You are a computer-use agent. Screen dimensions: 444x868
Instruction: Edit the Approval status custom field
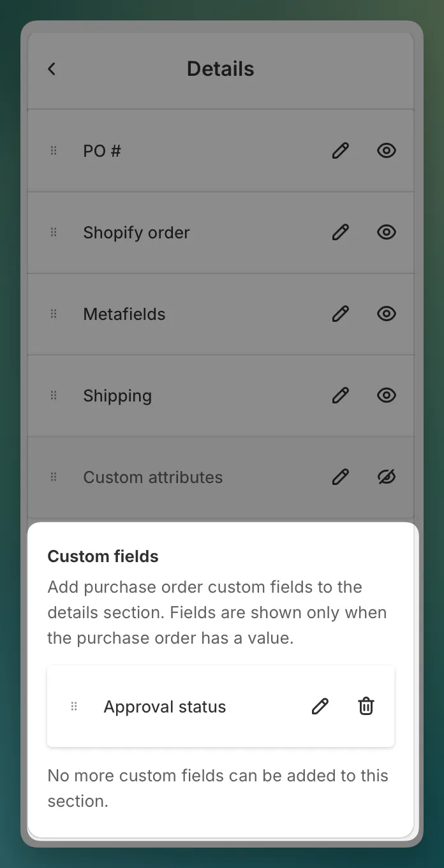320,706
